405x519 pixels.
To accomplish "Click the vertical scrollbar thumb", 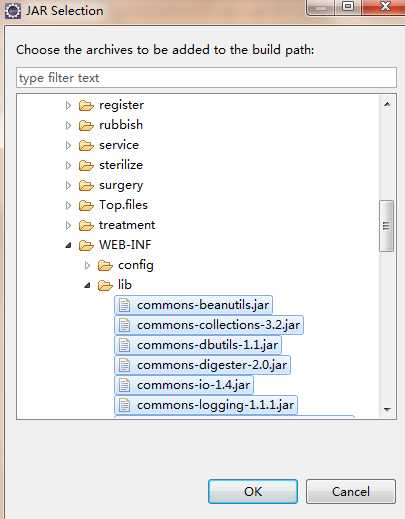I will click(386, 226).
